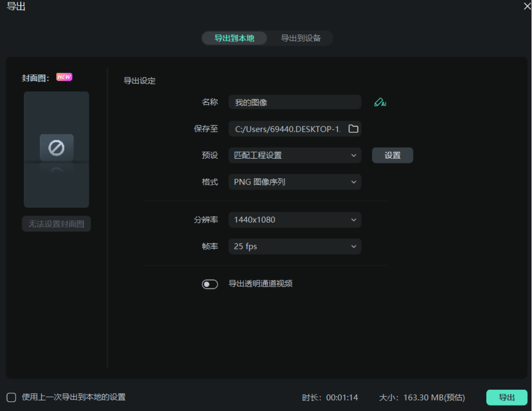Click the chevron arrow on 帧率 selector
Image resolution: width=532 pixels, height=411 pixels.
354,246
